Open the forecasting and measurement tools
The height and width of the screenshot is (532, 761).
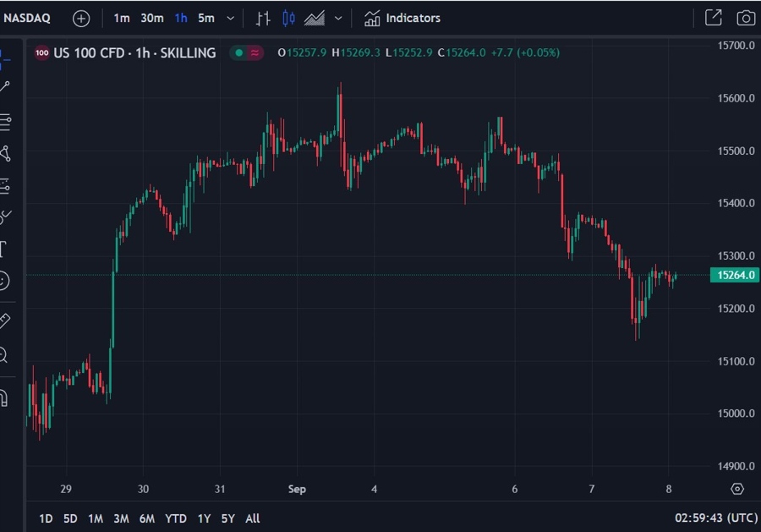point(5,186)
